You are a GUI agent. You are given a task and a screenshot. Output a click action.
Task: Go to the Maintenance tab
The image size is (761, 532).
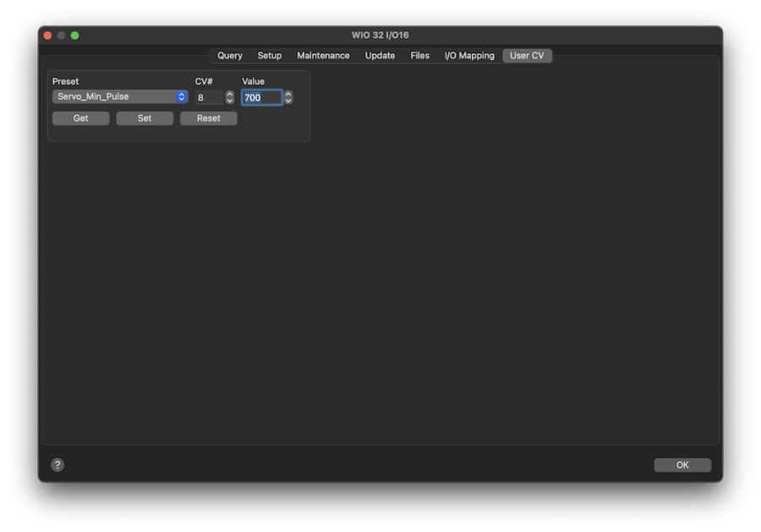(x=323, y=56)
